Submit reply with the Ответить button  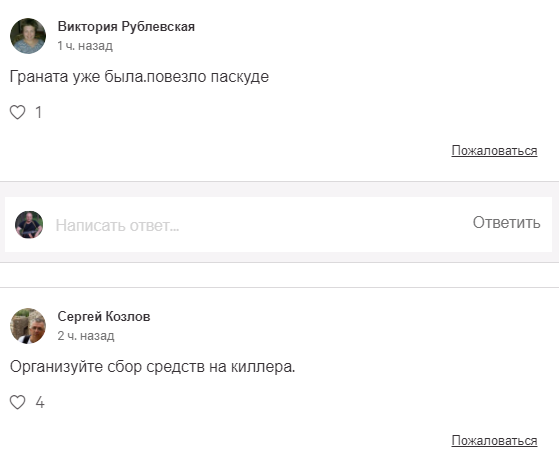[x=507, y=223]
